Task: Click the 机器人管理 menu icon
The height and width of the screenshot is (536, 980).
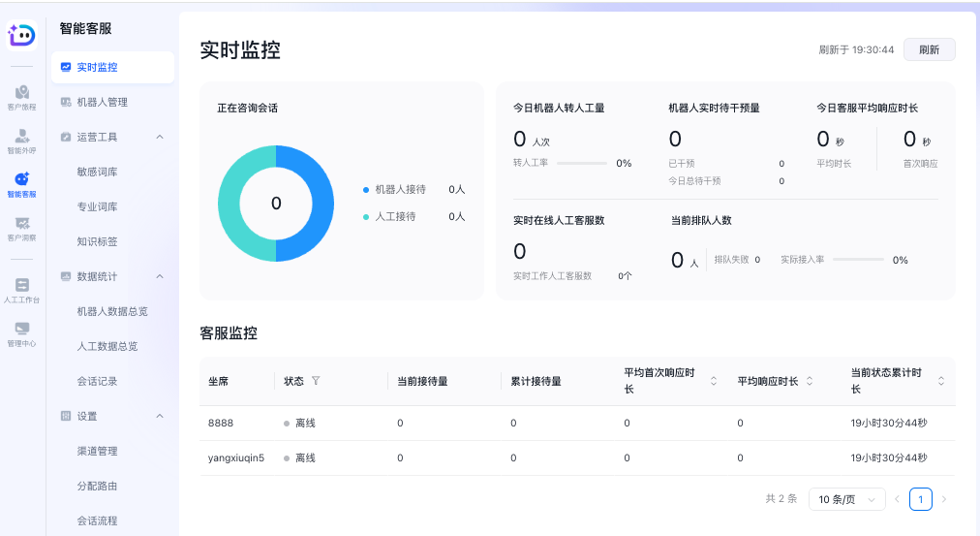Action: 66,102
